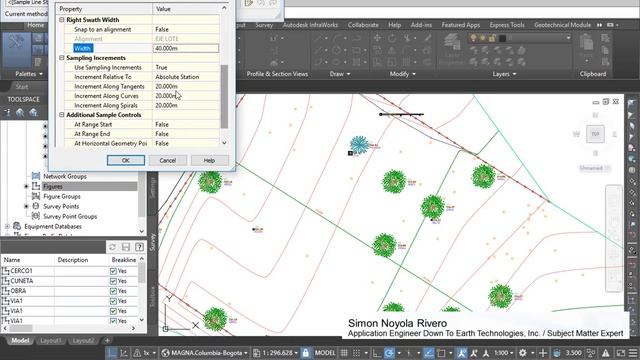This screenshot has height=360, width=640.
Task: Open the Home ribbon tab
Action: click(x=36, y=25)
